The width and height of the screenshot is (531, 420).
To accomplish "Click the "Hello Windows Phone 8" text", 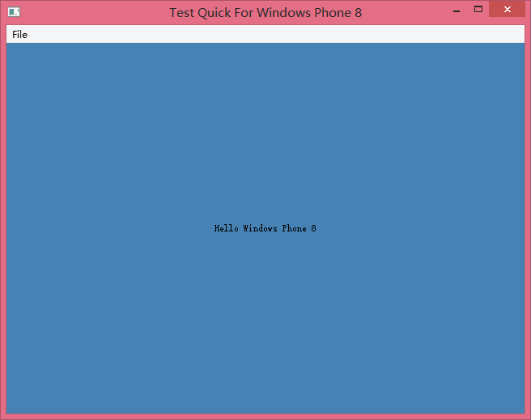I will (x=265, y=228).
